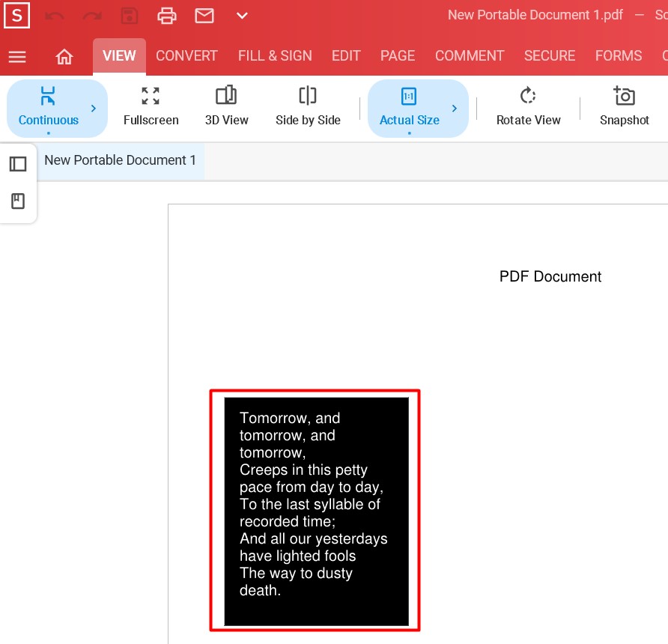
Task: Enter Fullscreen mode
Action: [151, 107]
